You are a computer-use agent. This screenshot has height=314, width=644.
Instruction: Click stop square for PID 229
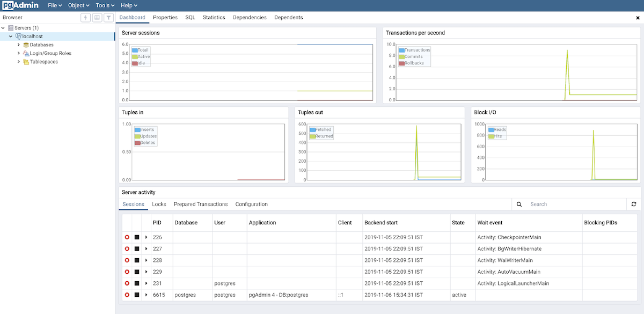(137, 272)
